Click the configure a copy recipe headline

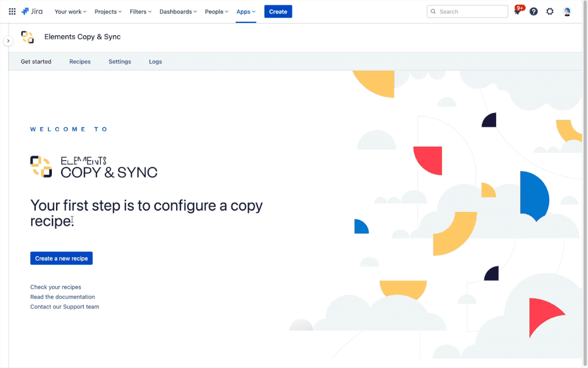[x=146, y=213]
